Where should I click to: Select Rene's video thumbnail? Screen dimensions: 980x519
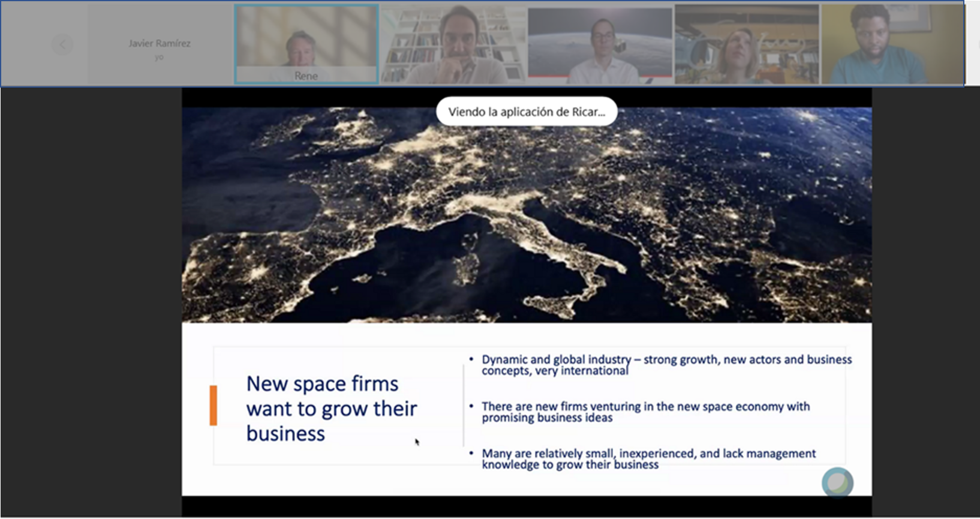[306, 44]
